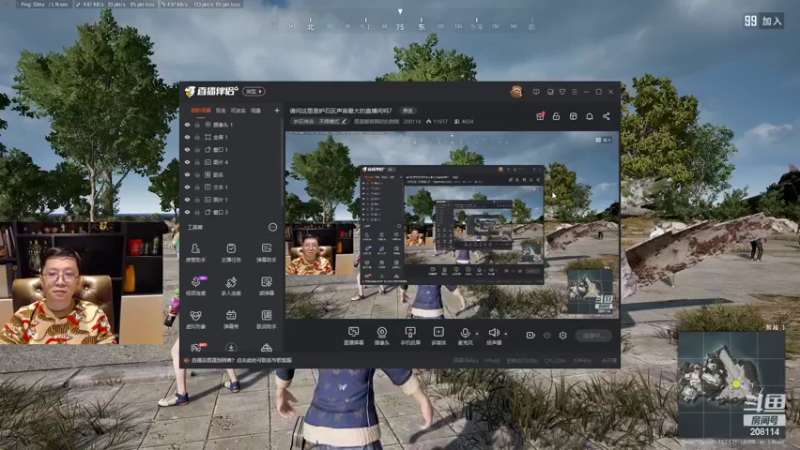Screen dimensions: 800x450
Task: Start 视频连麦 from the toolbox
Action: tap(195, 286)
